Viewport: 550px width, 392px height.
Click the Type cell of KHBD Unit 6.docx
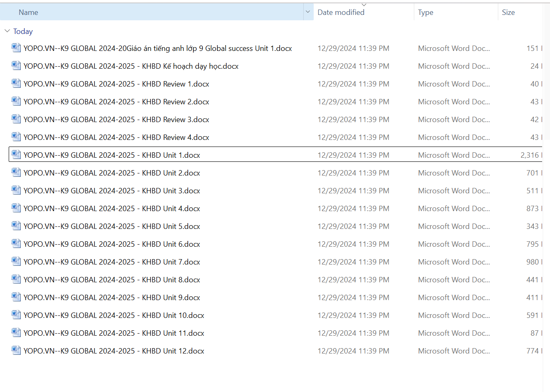[x=454, y=244]
